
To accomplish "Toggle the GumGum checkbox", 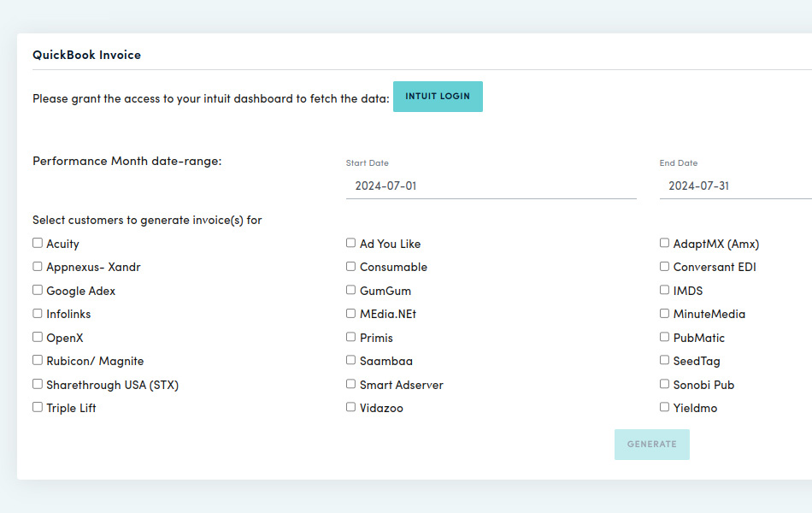I will [x=350, y=290].
